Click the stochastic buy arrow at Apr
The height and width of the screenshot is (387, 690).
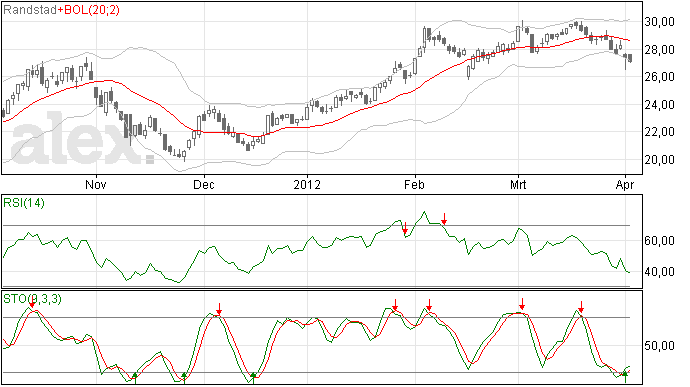[x=625, y=377]
